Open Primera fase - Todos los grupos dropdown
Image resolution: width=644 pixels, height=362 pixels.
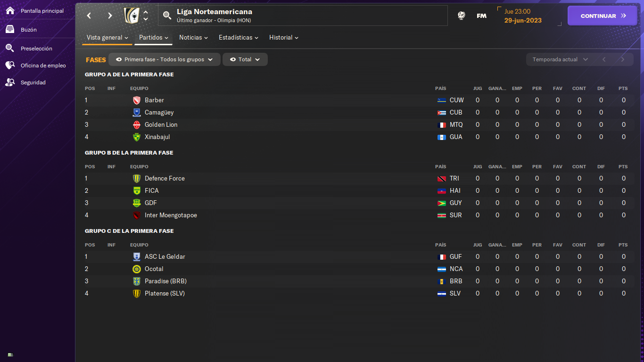[x=165, y=59]
